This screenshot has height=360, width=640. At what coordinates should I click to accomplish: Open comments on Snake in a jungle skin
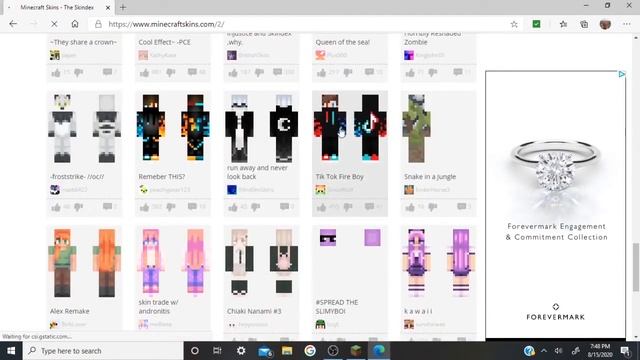pyautogui.click(x=462, y=207)
